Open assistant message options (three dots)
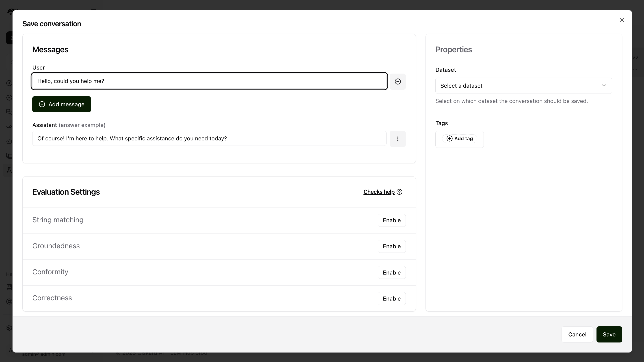The height and width of the screenshot is (362, 644). click(x=398, y=139)
